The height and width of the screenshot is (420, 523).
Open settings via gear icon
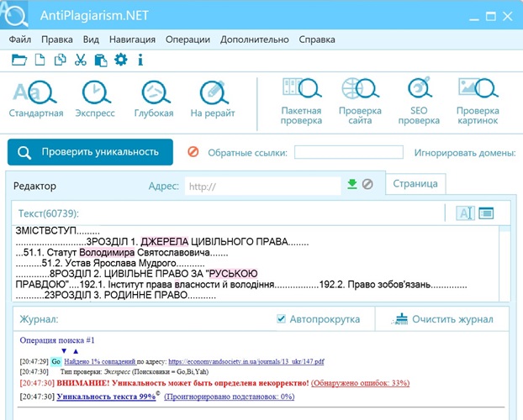pos(121,60)
